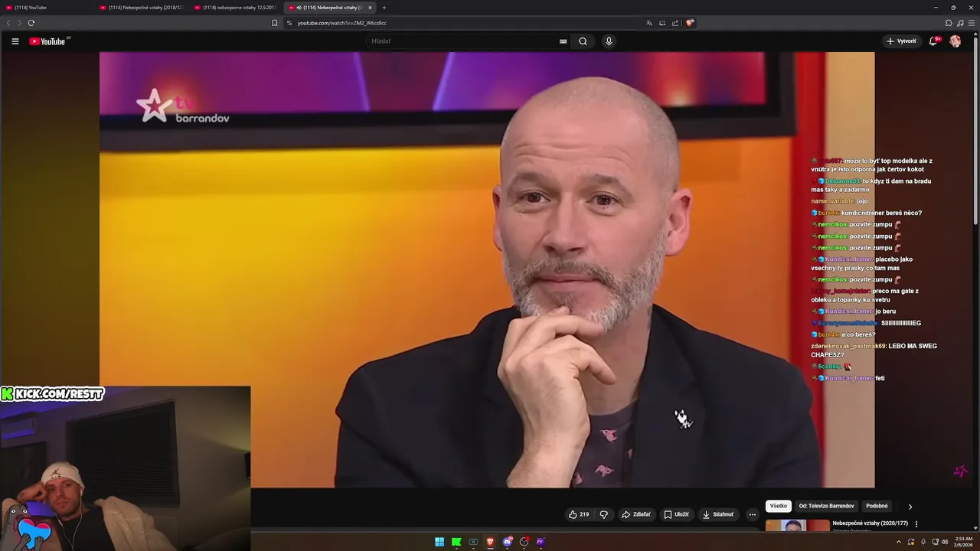Open Windows Start menu
This screenshot has width=980, height=551.
click(x=439, y=542)
